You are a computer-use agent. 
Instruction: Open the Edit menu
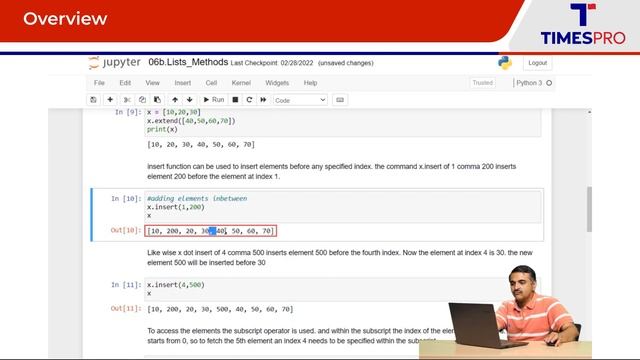click(x=125, y=83)
